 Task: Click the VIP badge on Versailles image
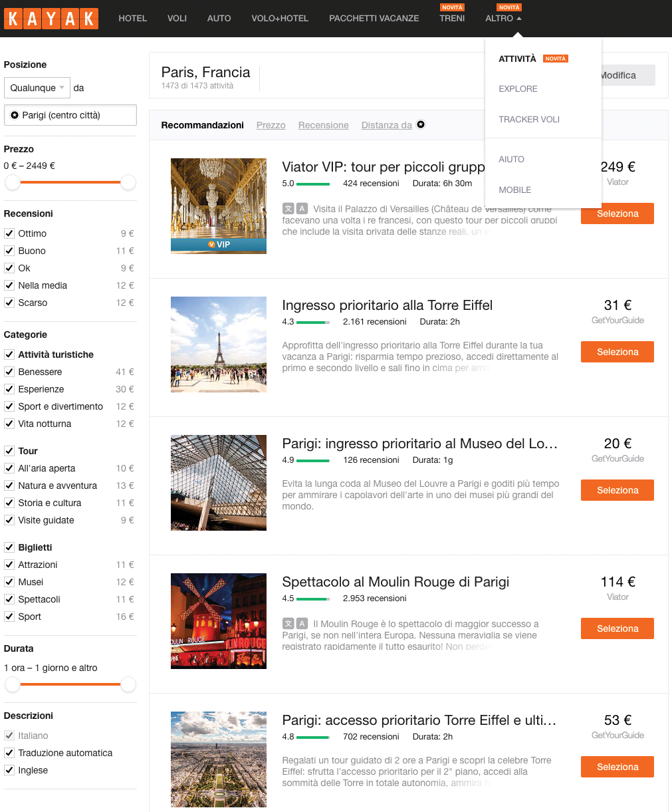(x=219, y=245)
